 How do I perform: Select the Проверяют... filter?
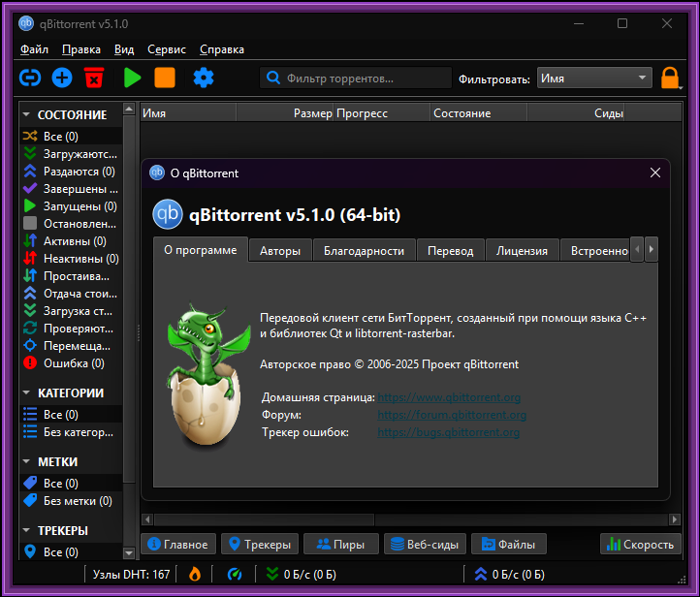pos(71,329)
